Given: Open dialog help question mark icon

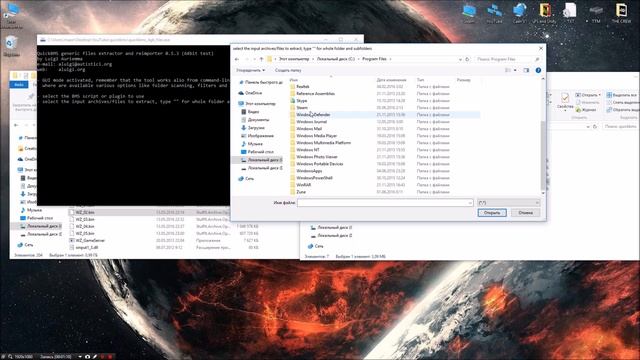Looking at the screenshot, I should click(538, 70).
